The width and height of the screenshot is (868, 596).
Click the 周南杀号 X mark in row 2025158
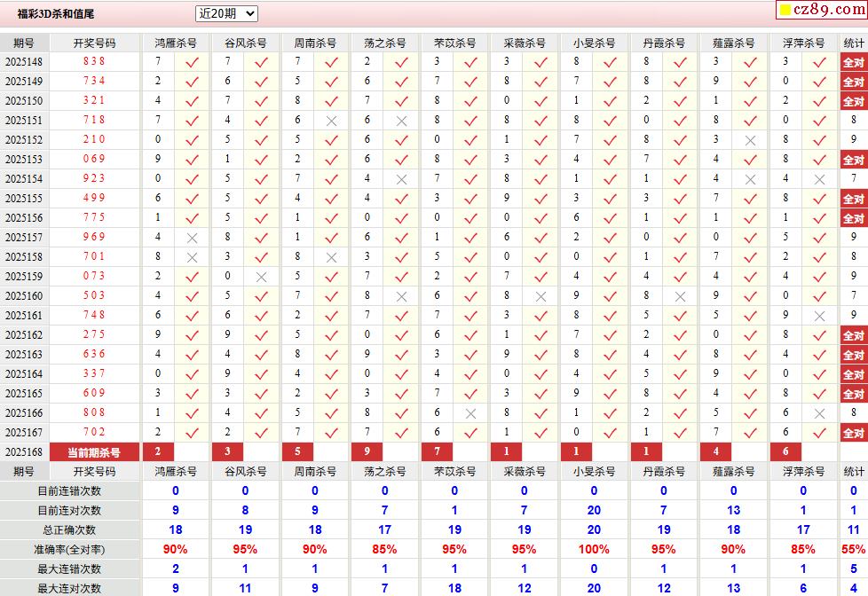(x=331, y=257)
